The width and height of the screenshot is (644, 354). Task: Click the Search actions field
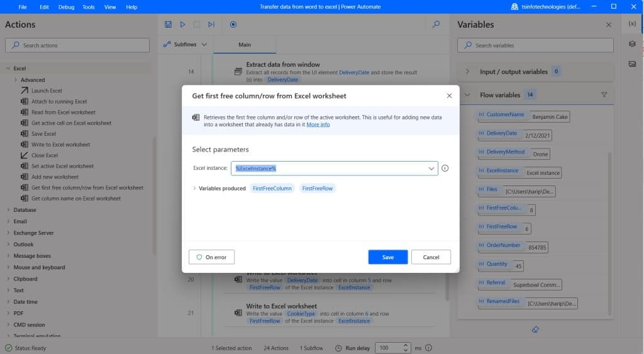click(77, 45)
